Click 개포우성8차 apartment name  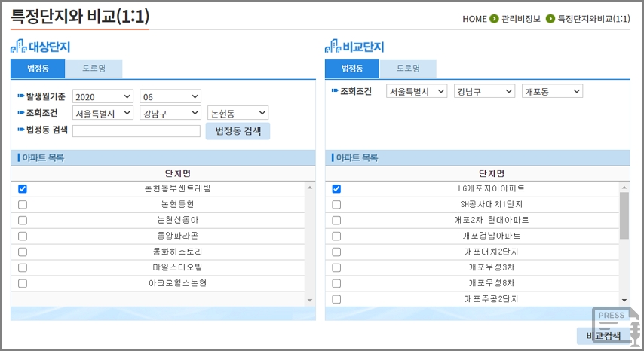(x=491, y=283)
